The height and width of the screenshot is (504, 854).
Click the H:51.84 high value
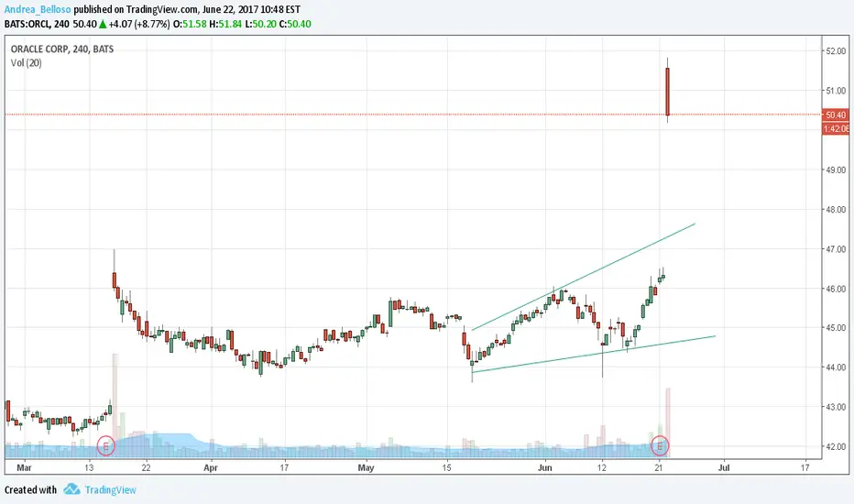225,24
